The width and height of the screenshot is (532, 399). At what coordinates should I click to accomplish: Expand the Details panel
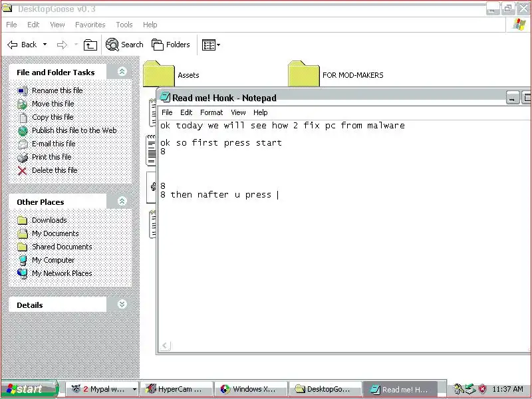click(122, 304)
